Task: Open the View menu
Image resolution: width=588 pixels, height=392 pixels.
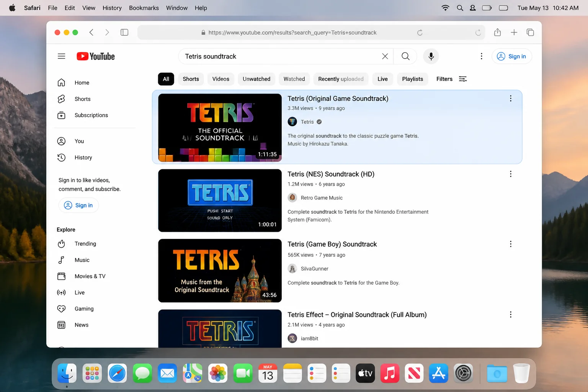Action: point(88,8)
